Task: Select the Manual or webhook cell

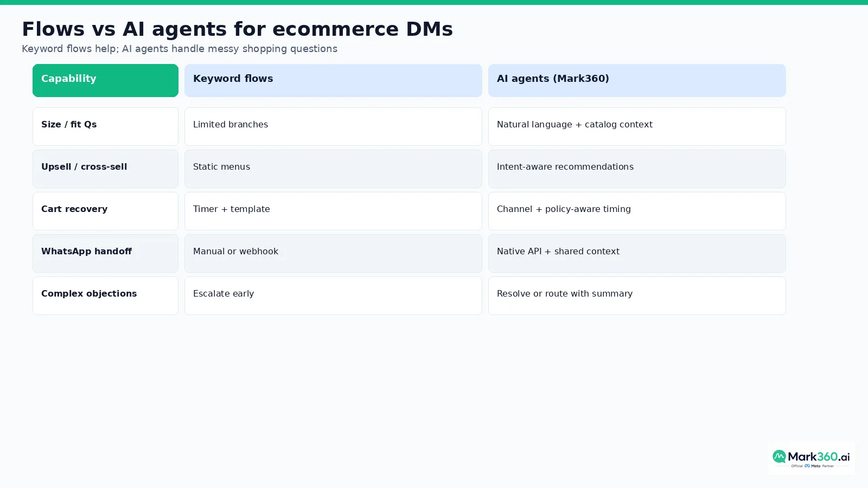Action: [x=333, y=253]
